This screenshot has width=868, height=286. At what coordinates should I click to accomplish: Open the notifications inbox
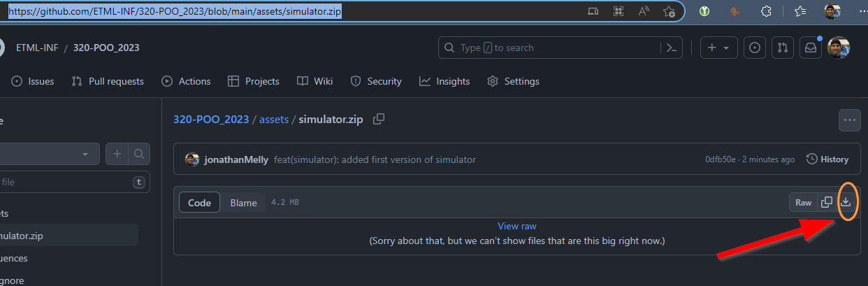pyautogui.click(x=811, y=48)
